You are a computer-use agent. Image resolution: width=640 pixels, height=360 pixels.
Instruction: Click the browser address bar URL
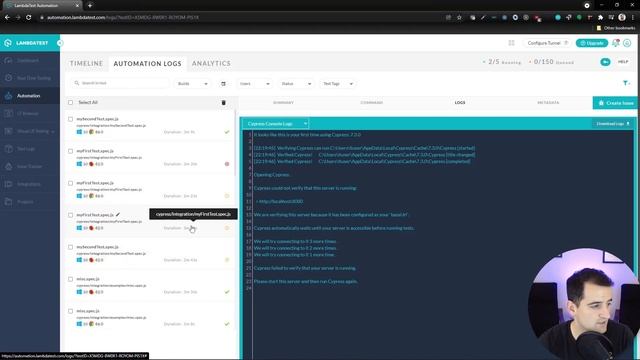(x=123, y=18)
